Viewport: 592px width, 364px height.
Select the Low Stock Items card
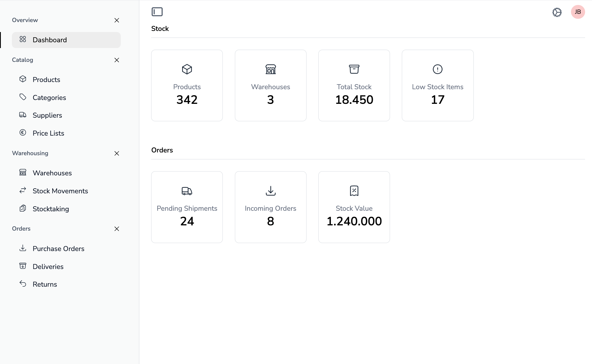(438, 85)
